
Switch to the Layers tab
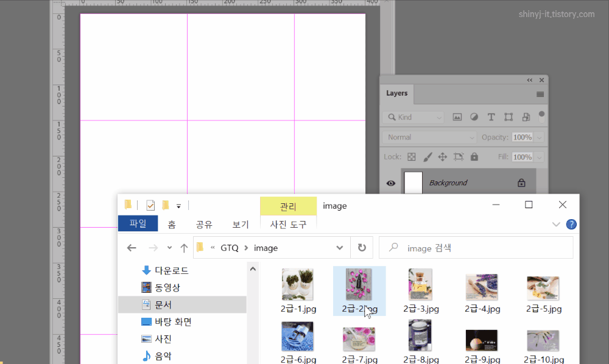click(x=396, y=93)
